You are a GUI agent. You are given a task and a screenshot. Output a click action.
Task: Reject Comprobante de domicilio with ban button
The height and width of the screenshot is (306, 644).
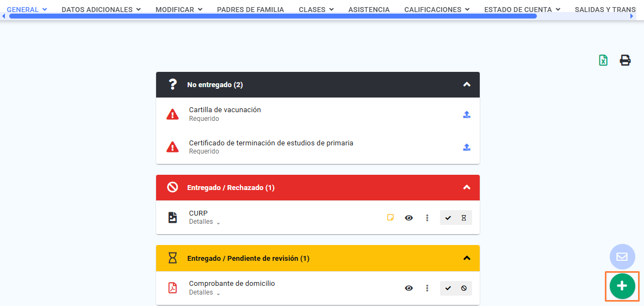[464, 289]
